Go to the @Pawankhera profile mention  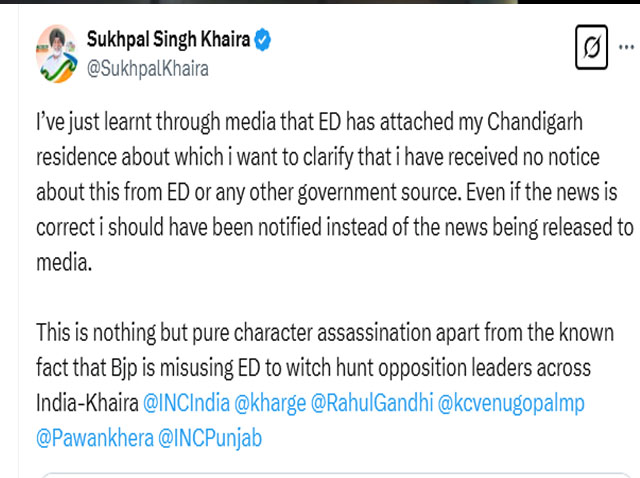click(93, 437)
